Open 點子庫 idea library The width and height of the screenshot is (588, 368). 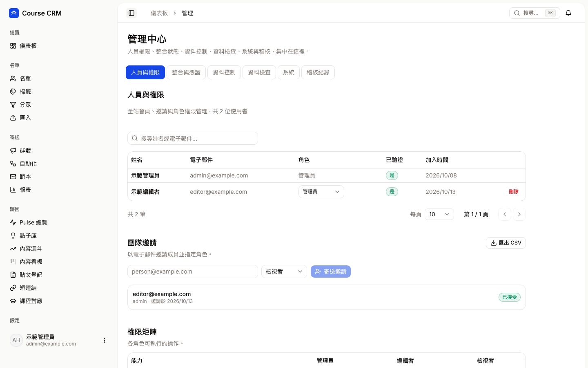(x=58, y=236)
